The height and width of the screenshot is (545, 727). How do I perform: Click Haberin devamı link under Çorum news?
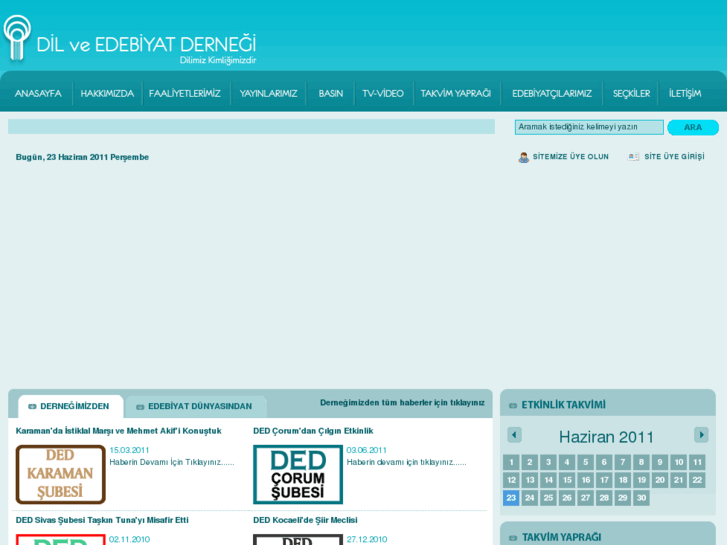pyautogui.click(x=406, y=462)
